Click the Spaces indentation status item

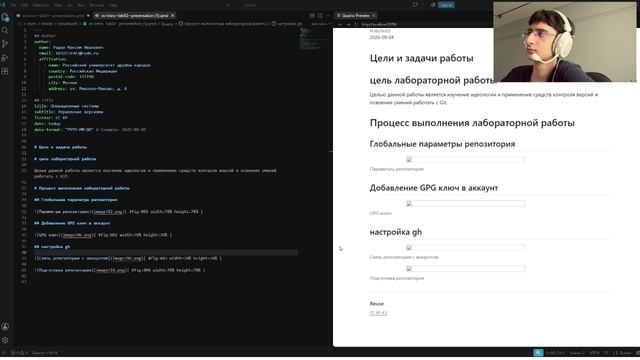click(x=577, y=353)
